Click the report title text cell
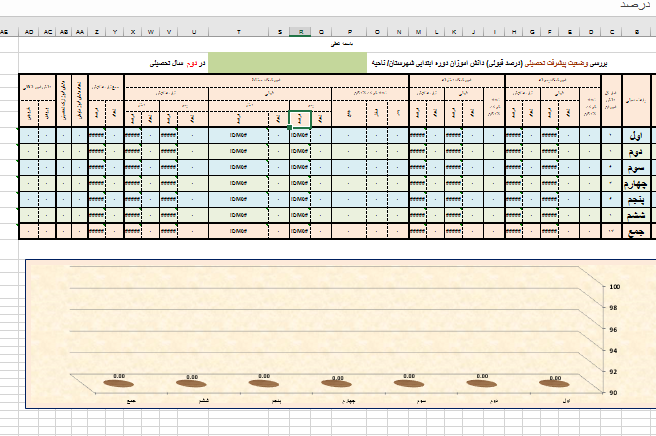This screenshot has width=656, height=436. 495,62
